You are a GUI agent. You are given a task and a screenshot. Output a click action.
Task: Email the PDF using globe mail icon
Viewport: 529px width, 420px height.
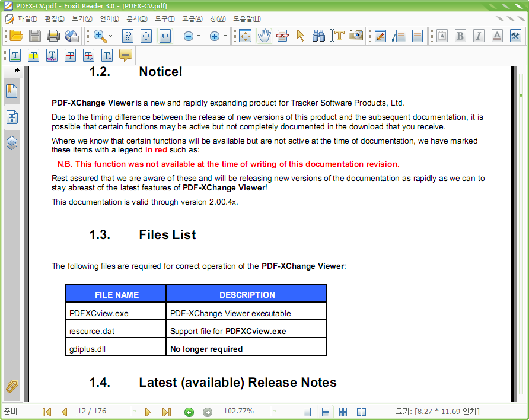(x=72, y=36)
